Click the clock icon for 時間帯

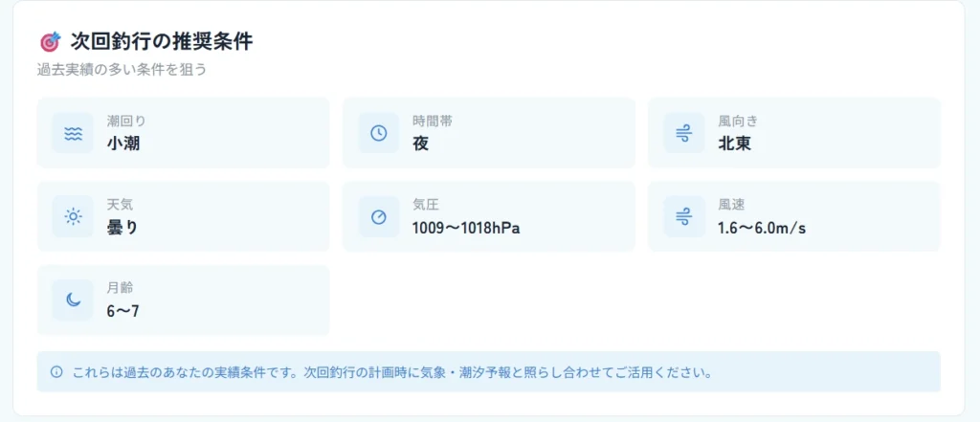pyautogui.click(x=379, y=133)
